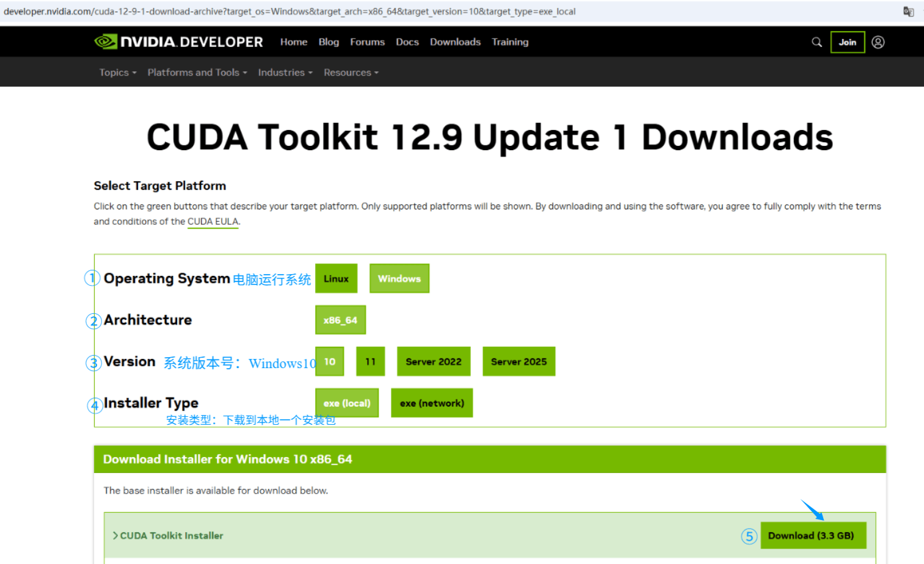
Task: Select Linux operating system
Action: [x=336, y=278]
